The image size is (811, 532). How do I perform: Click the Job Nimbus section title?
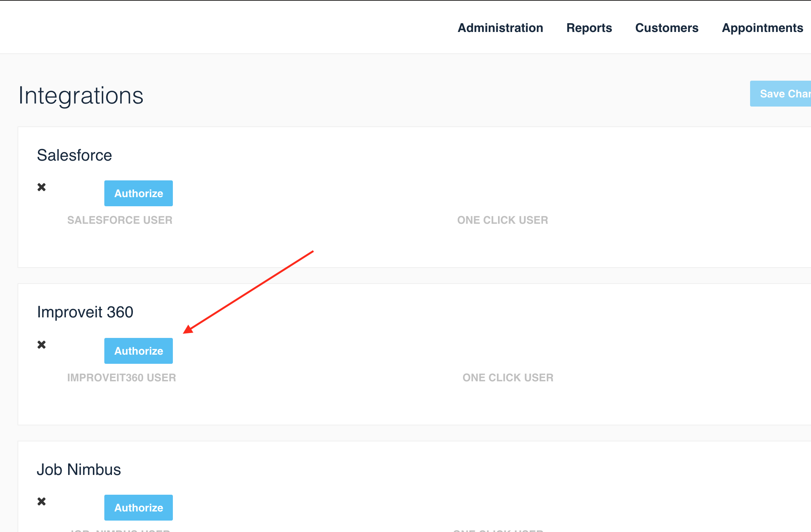coord(79,470)
